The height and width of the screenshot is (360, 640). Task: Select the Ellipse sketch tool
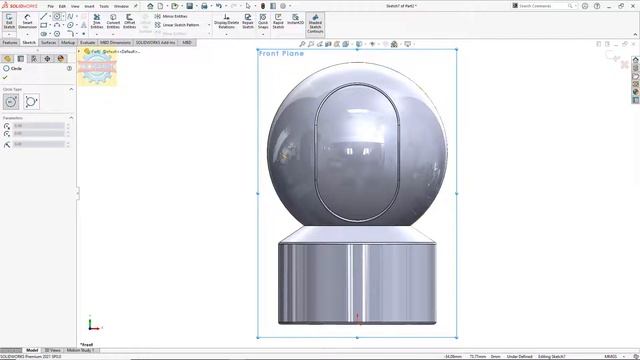point(70,25)
